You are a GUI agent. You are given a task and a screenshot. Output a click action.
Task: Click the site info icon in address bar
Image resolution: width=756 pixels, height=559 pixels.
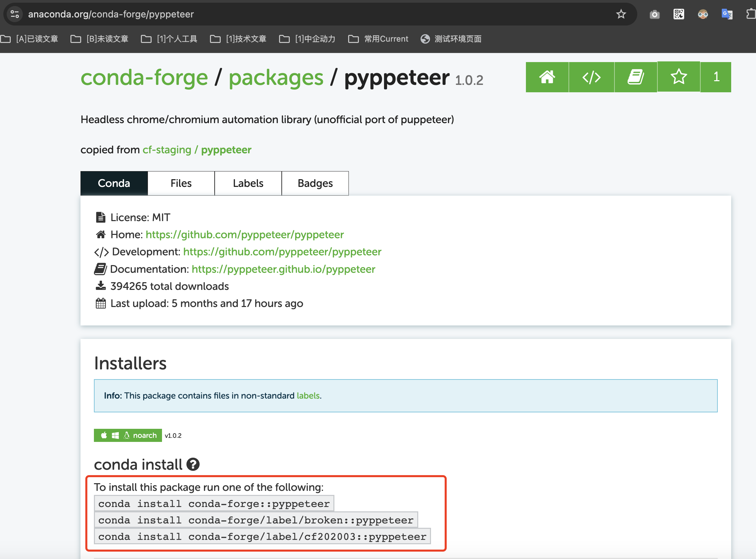coord(14,14)
